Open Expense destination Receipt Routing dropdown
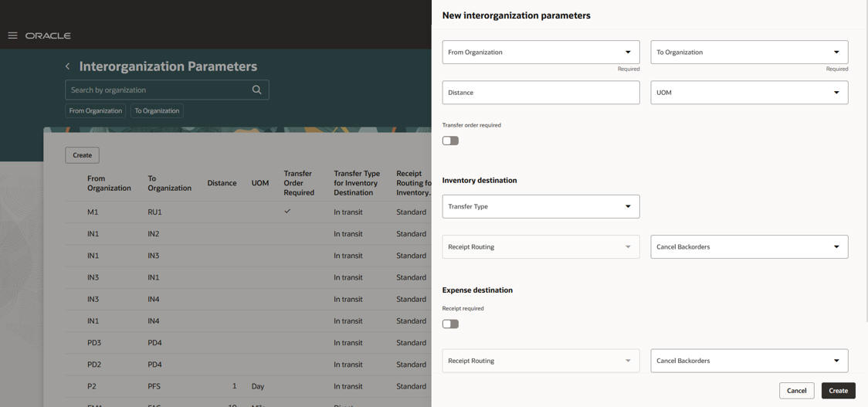The height and width of the screenshot is (407, 868). pyautogui.click(x=541, y=361)
